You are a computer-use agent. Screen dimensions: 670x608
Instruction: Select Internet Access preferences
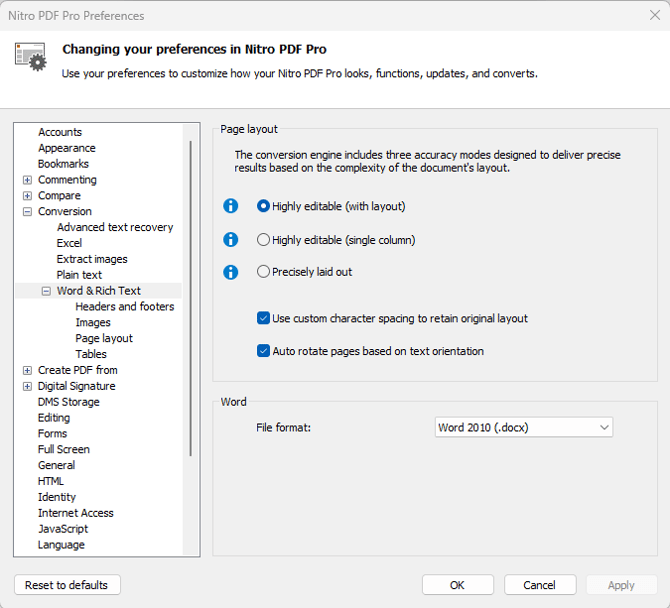pos(76,513)
